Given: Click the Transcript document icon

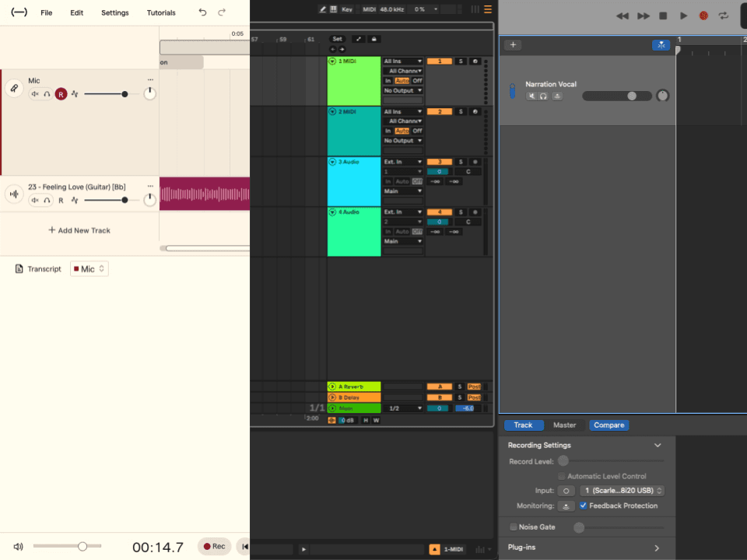Looking at the screenshot, I should tap(19, 269).
